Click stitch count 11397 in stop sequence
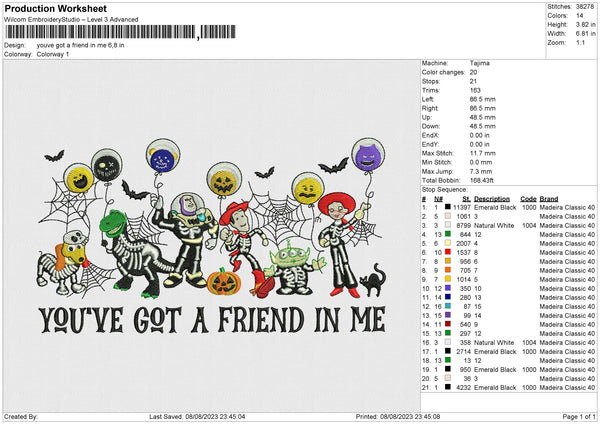The height and width of the screenshot is (424, 600). (462, 207)
